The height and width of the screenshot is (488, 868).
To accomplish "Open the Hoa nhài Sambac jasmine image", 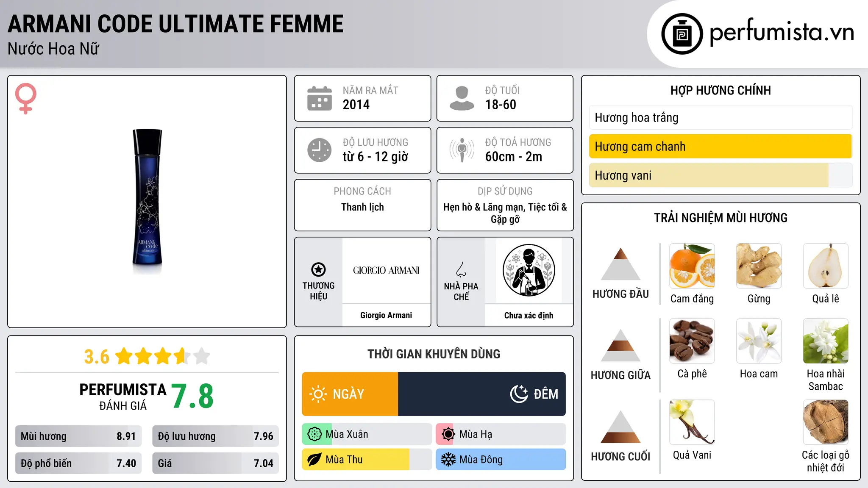I will pos(826,341).
